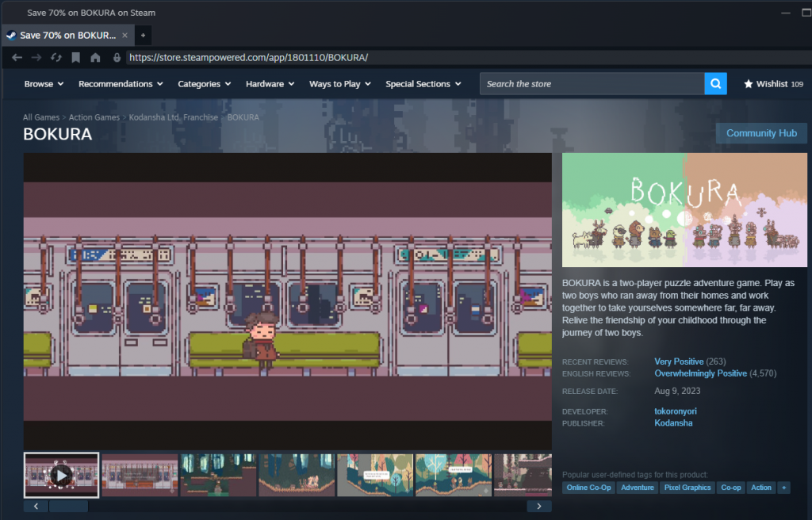Screen dimensions: 812x520
Task: Go back with the browser back arrow
Action: pos(17,58)
